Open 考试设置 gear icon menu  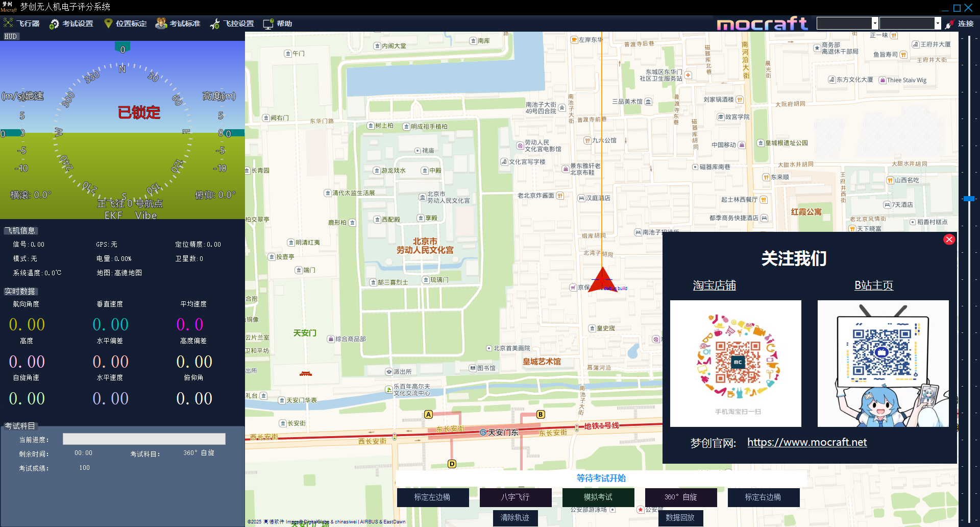54,23
